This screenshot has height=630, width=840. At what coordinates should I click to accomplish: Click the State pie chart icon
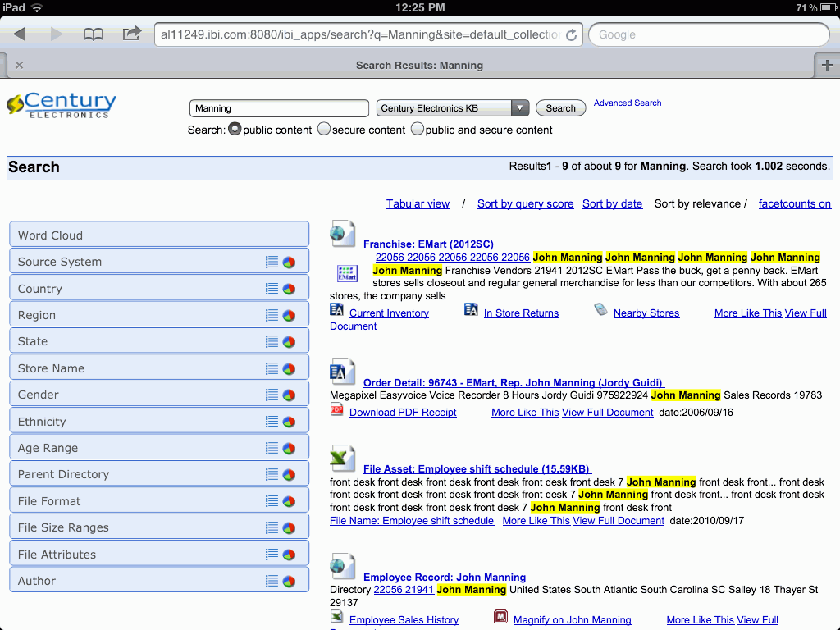[x=290, y=341]
